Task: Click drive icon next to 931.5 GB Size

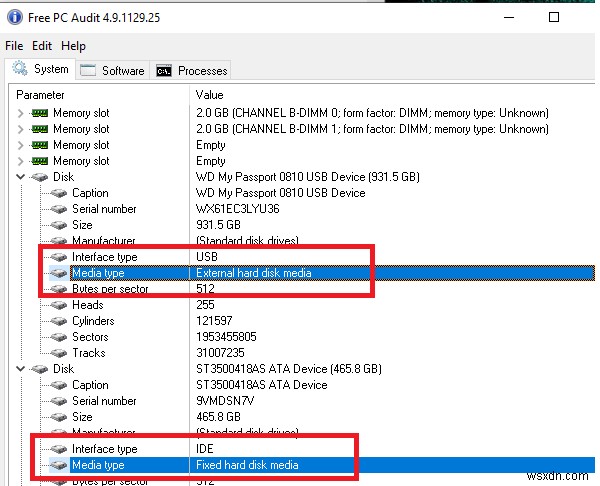Action: (x=59, y=225)
